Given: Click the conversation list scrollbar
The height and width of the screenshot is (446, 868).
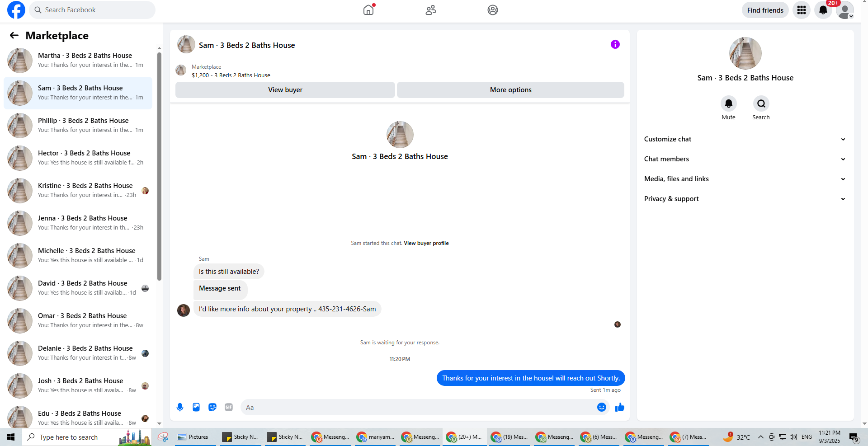Looking at the screenshot, I should (159, 166).
